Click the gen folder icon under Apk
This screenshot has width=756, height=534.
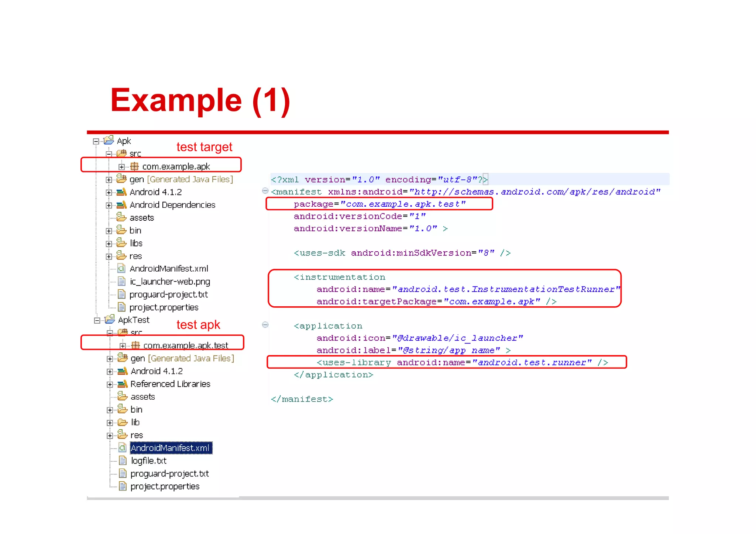click(x=122, y=179)
